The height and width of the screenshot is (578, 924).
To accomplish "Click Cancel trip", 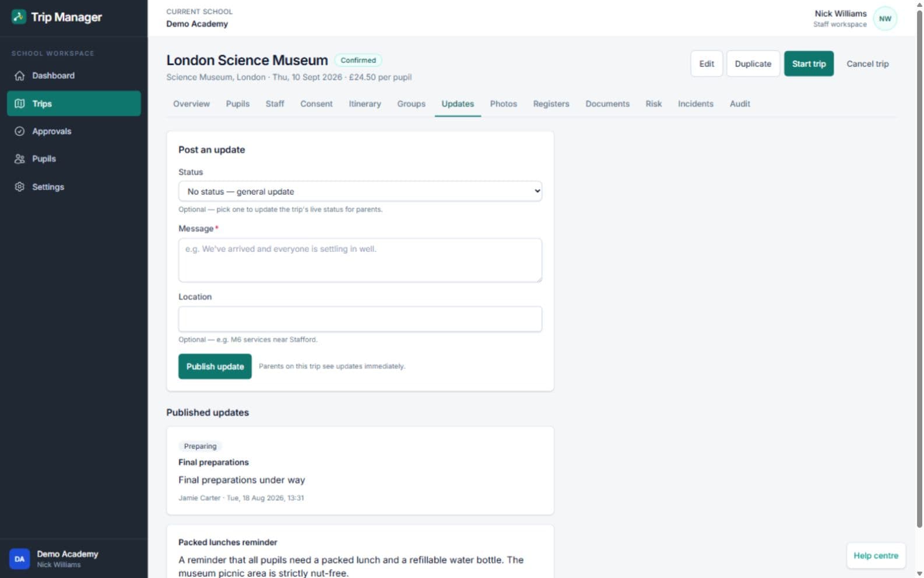I will (x=867, y=64).
